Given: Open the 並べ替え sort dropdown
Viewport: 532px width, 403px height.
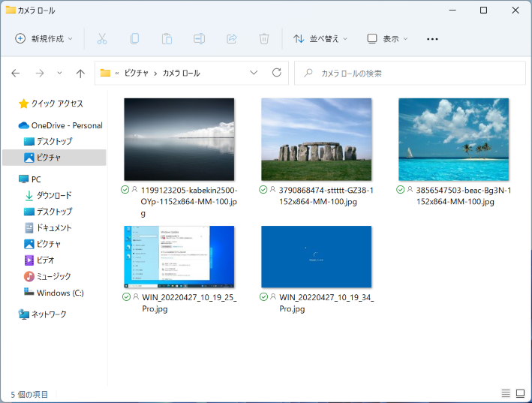Looking at the screenshot, I should 320,39.
